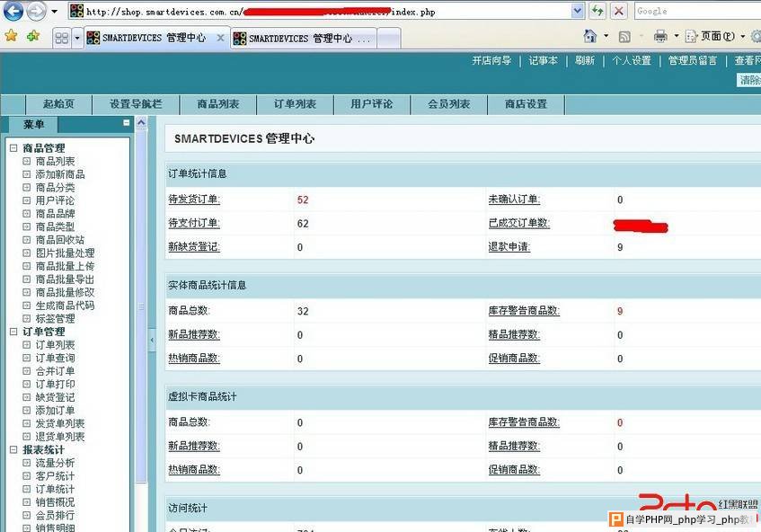Viewport: 761px width, 532px height.
Task: Open the Print options dropdown arrow
Action: [x=677, y=36]
